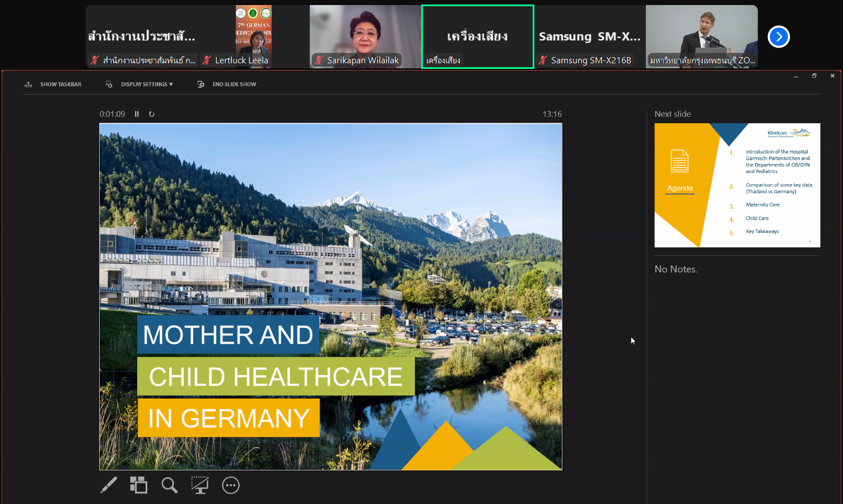843x504 pixels.
Task: Open the see all slides grid
Action: (138, 485)
